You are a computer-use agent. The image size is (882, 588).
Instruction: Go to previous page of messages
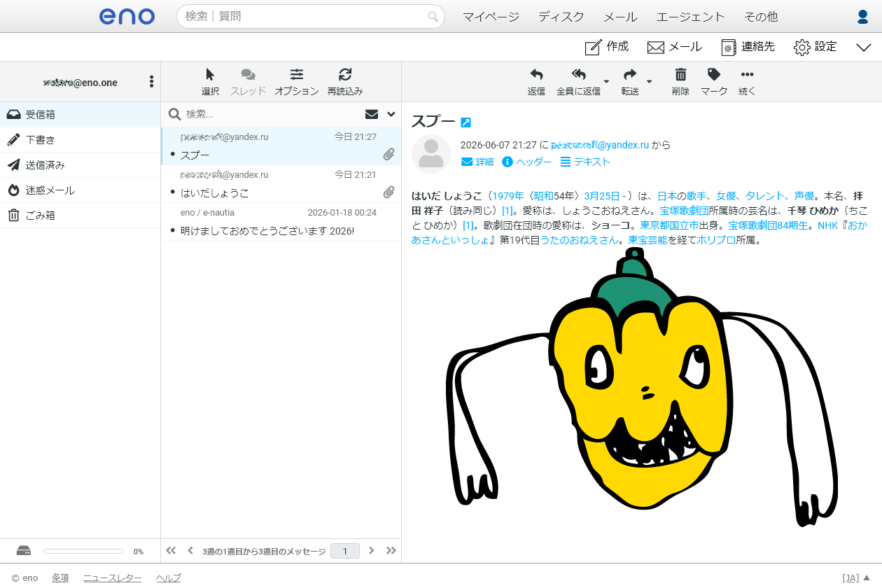coord(190,551)
